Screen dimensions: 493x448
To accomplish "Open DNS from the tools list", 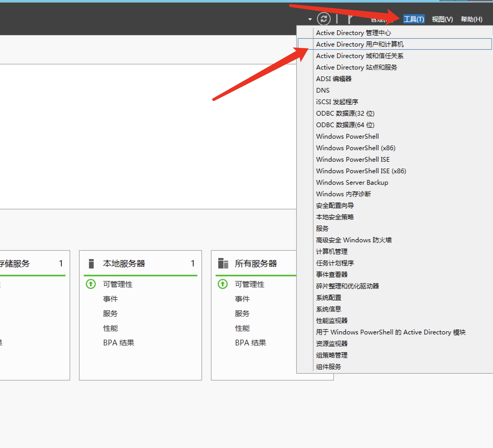I will [x=323, y=90].
